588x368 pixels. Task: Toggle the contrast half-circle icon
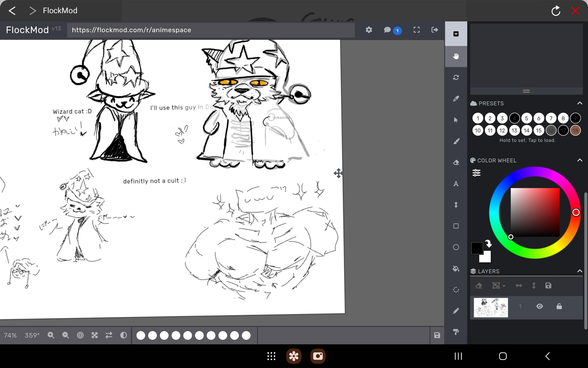(123, 335)
